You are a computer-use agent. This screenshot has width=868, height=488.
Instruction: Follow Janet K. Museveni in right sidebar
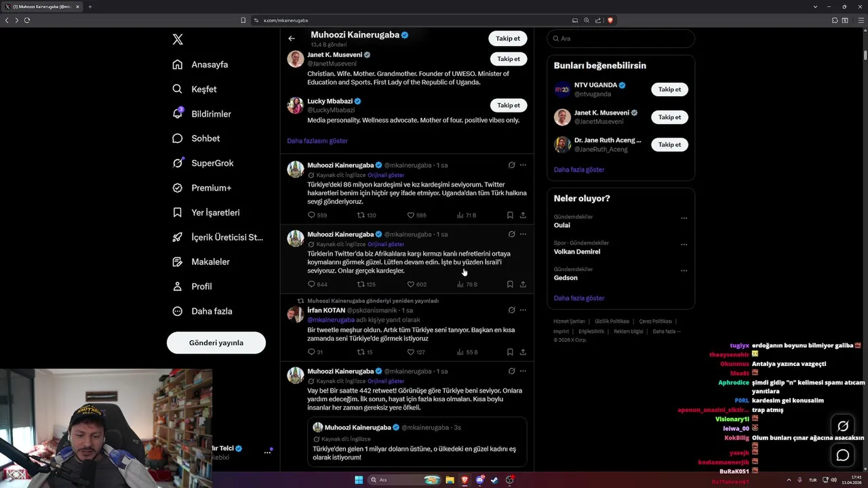click(x=669, y=117)
